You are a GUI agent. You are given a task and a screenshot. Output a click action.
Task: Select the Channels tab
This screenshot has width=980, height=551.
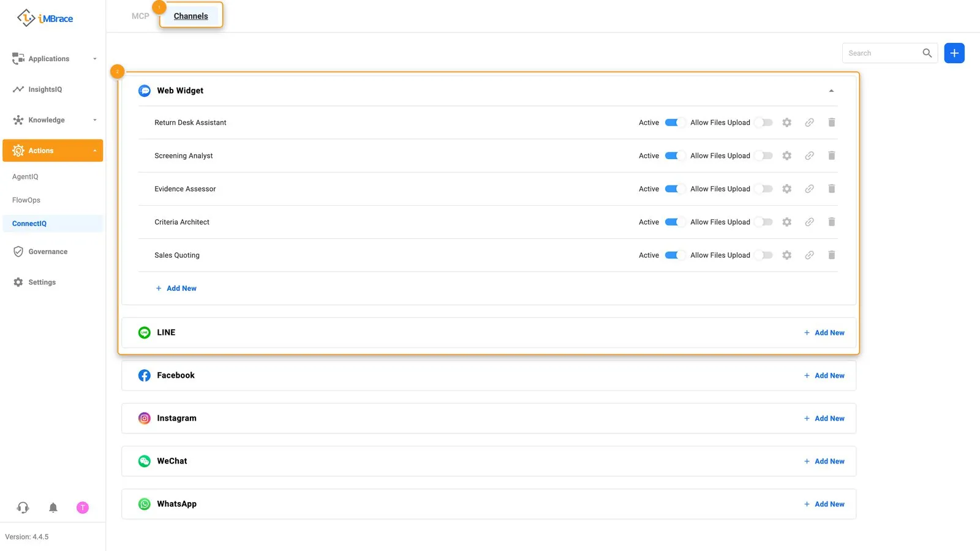pyautogui.click(x=190, y=16)
